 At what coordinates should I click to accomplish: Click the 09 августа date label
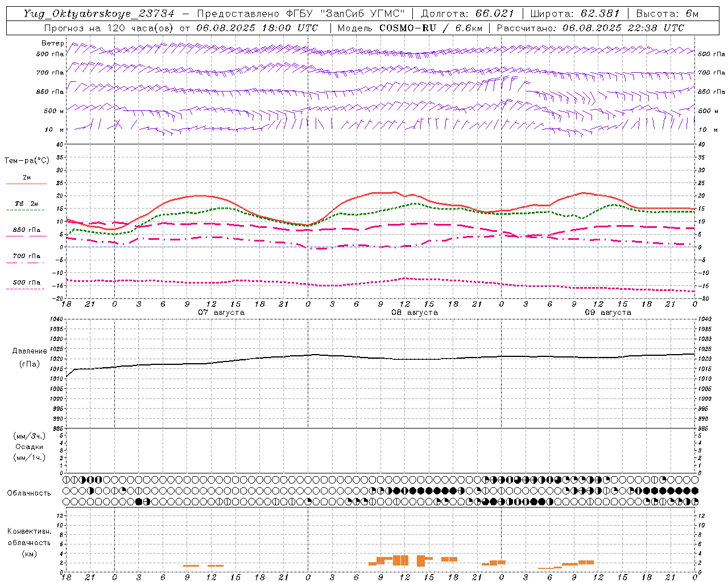(x=608, y=313)
